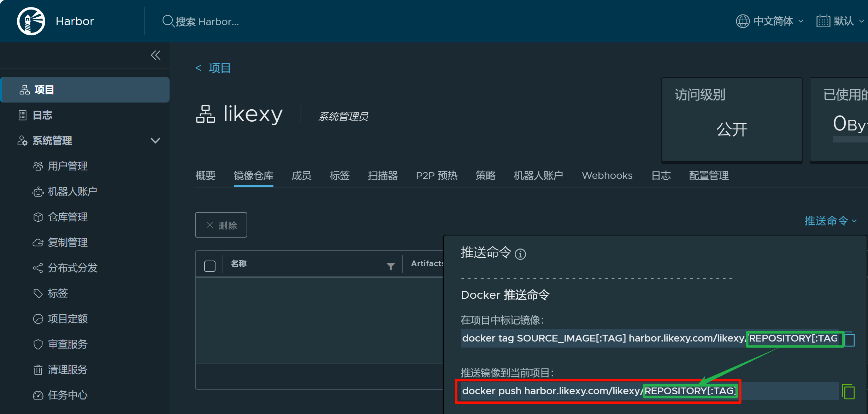Open 任务中心 in the sidebar

(67, 395)
